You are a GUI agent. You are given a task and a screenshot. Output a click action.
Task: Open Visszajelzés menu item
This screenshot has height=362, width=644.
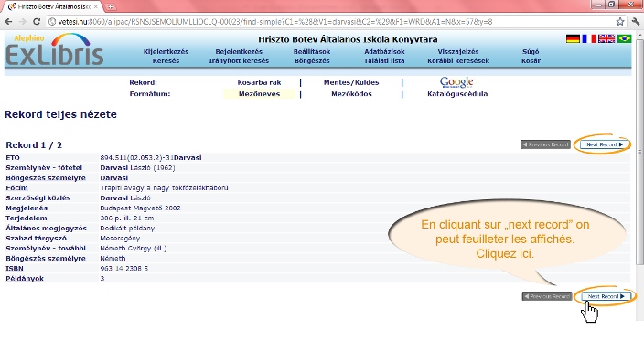(x=458, y=52)
